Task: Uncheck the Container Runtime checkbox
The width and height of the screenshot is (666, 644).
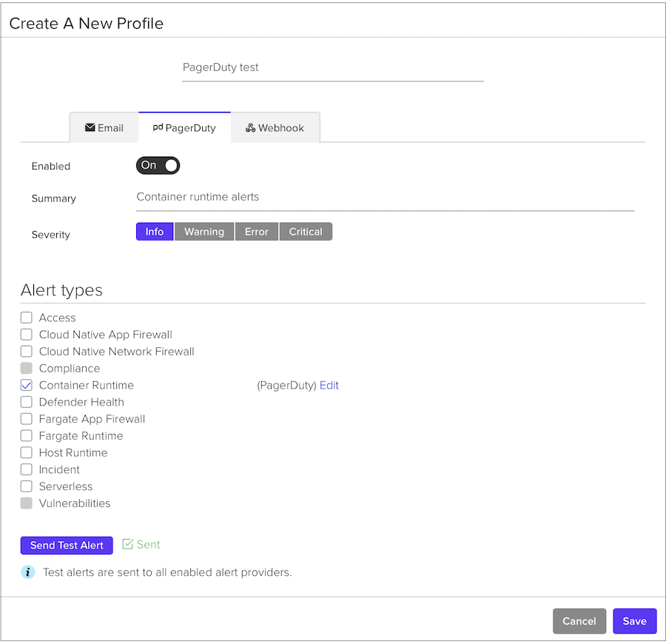Action: (x=27, y=385)
